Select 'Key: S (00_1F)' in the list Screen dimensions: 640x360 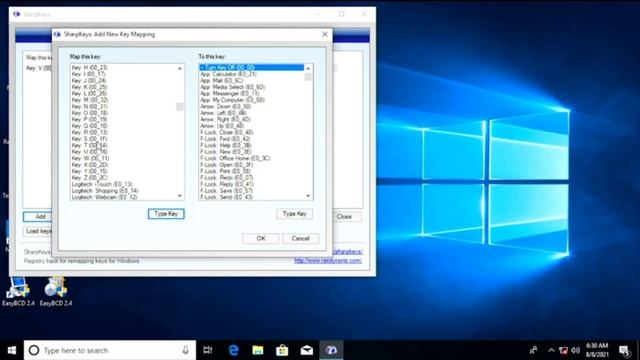[89, 139]
